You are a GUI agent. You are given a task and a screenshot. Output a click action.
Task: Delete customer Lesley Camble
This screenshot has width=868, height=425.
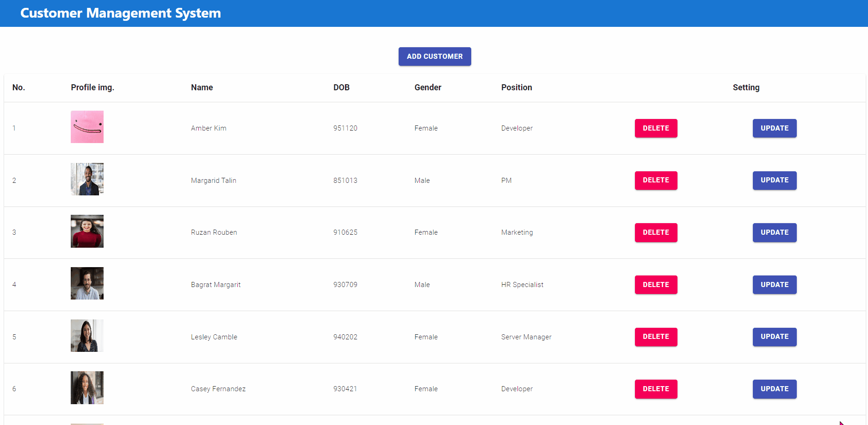(656, 337)
